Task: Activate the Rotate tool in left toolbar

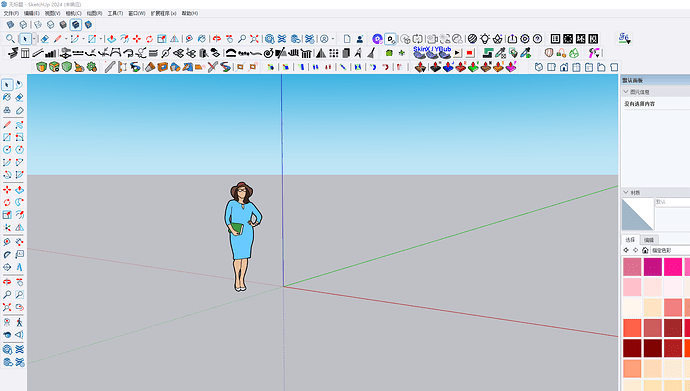Action: point(7,202)
